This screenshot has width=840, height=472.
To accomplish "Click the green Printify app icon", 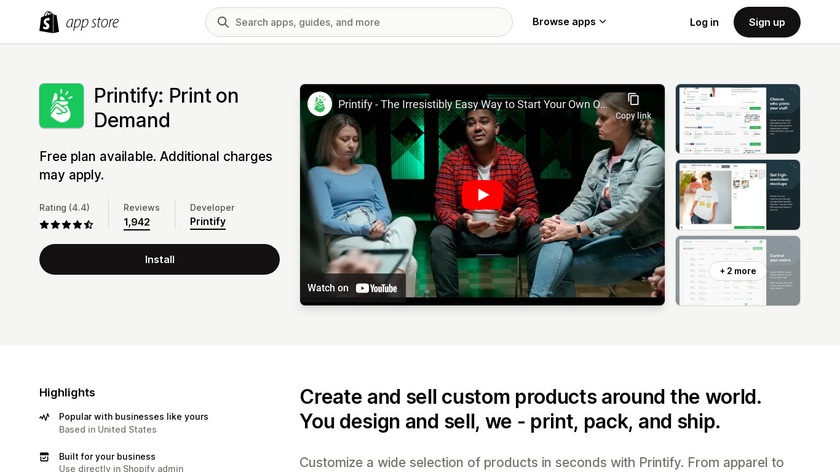I will pos(62,106).
